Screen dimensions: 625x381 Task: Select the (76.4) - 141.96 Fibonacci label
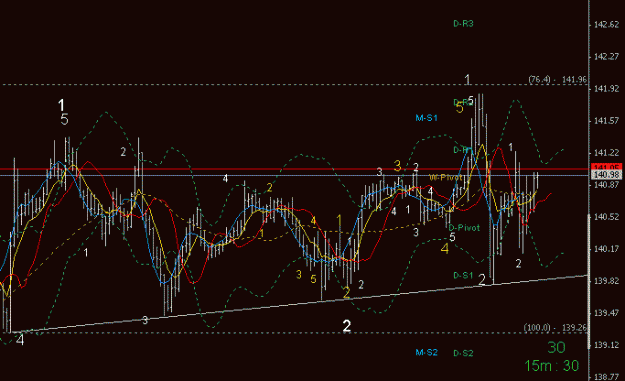coord(557,80)
